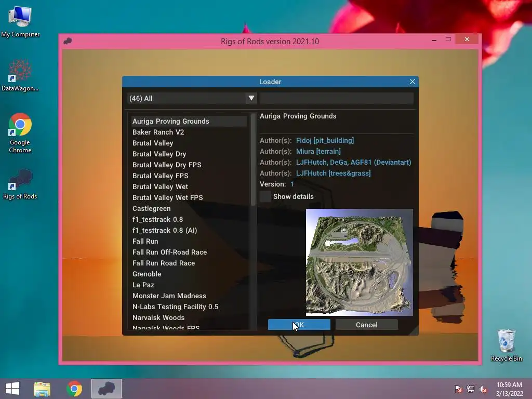Viewport: 532px width, 399px height.
Task: Click the Rigs of Rods window title icon
Action: click(68, 41)
